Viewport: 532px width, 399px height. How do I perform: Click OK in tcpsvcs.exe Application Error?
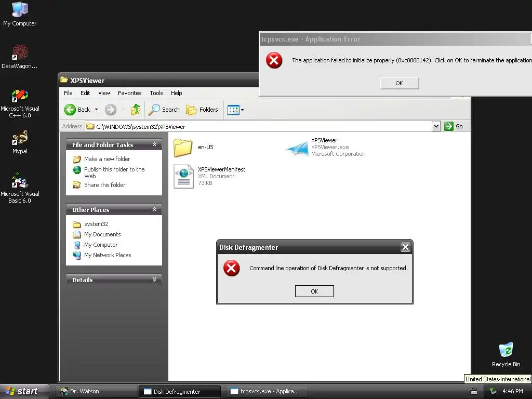pyautogui.click(x=400, y=83)
